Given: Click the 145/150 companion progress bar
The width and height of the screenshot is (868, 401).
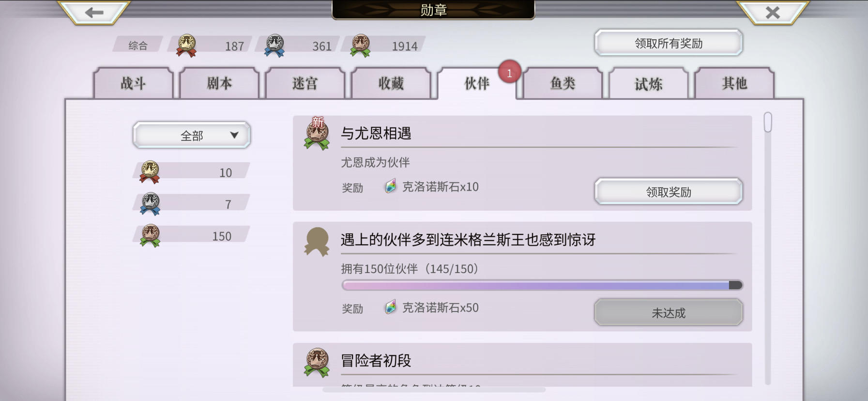Looking at the screenshot, I should pyautogui.click(x=542, y=285).
